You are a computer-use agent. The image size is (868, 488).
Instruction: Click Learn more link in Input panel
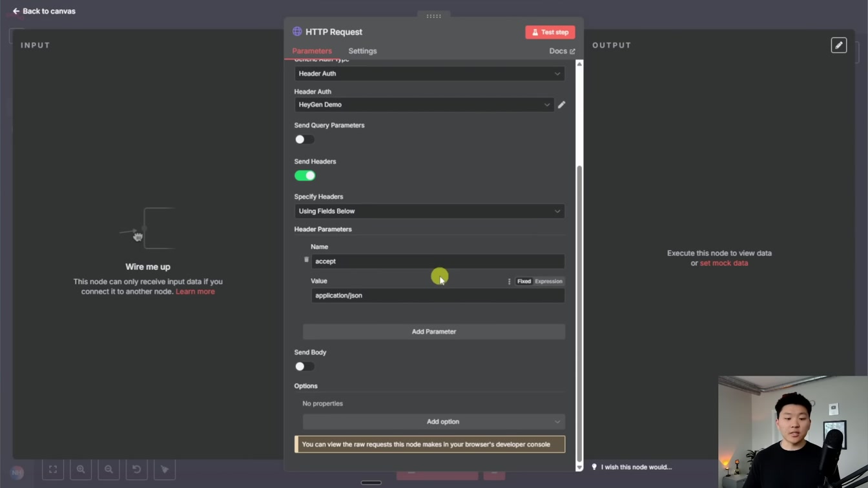[195, 292]
